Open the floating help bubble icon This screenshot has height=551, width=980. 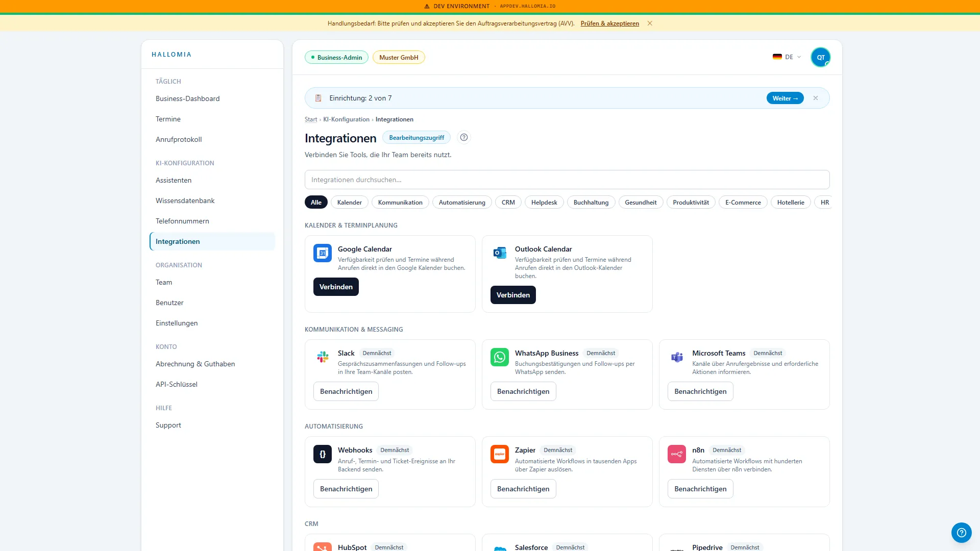tap(962, 533)
